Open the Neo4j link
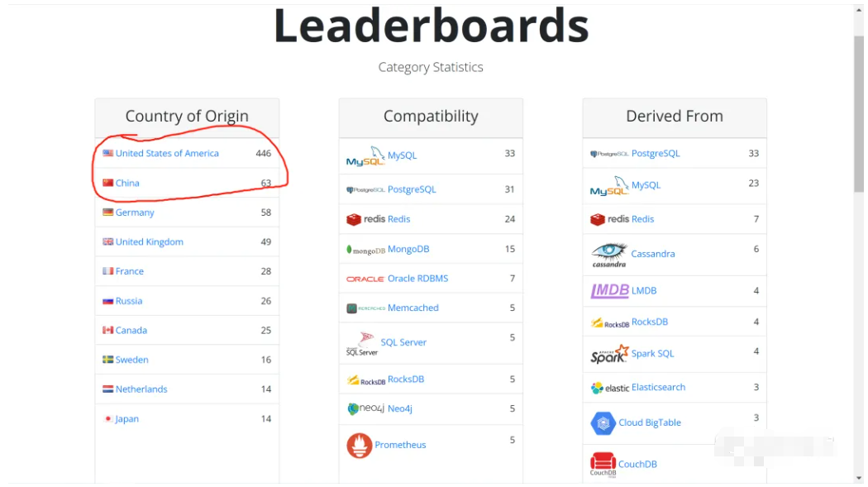The width and height of the screenshot is (868, 487). (399, 409)
